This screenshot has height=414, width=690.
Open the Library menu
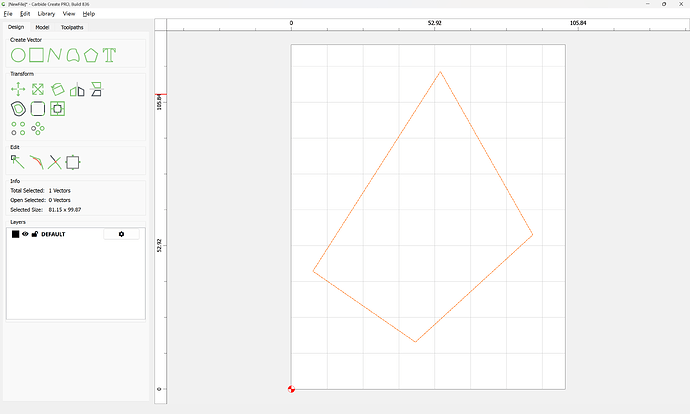(46, 14)
